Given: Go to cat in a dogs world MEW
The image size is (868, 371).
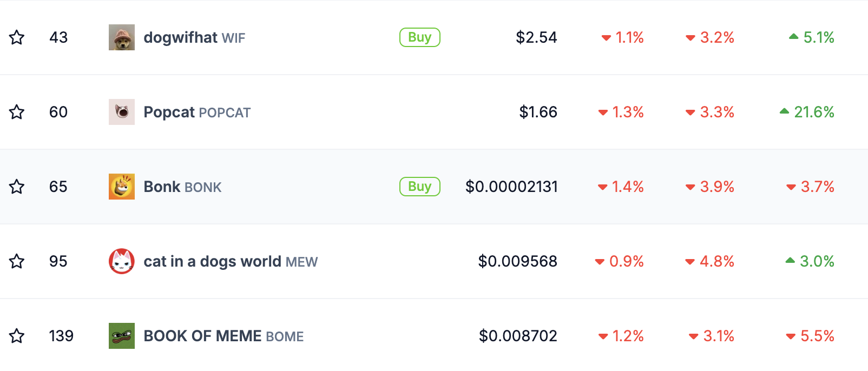Looking at the screenshot, I should pyautogui.click(x=230, y=261).
